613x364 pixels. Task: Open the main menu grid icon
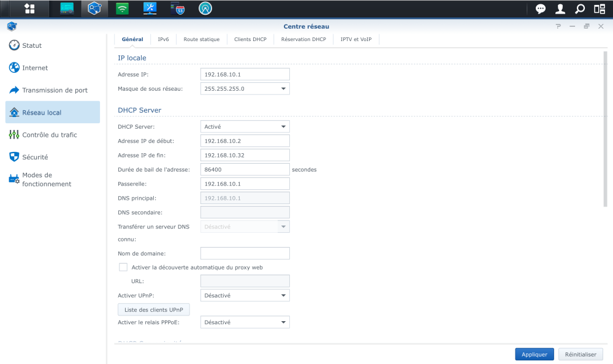coord(29,9)
